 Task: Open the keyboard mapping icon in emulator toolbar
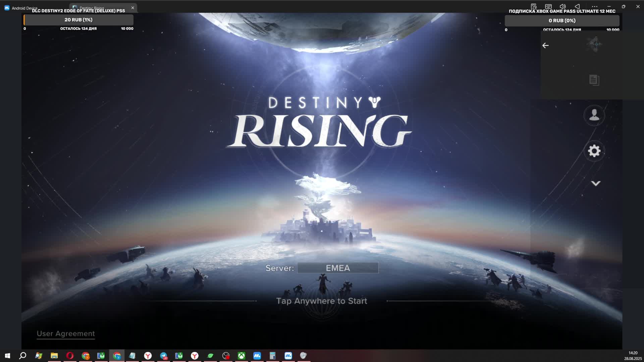(x=548, y=6)
